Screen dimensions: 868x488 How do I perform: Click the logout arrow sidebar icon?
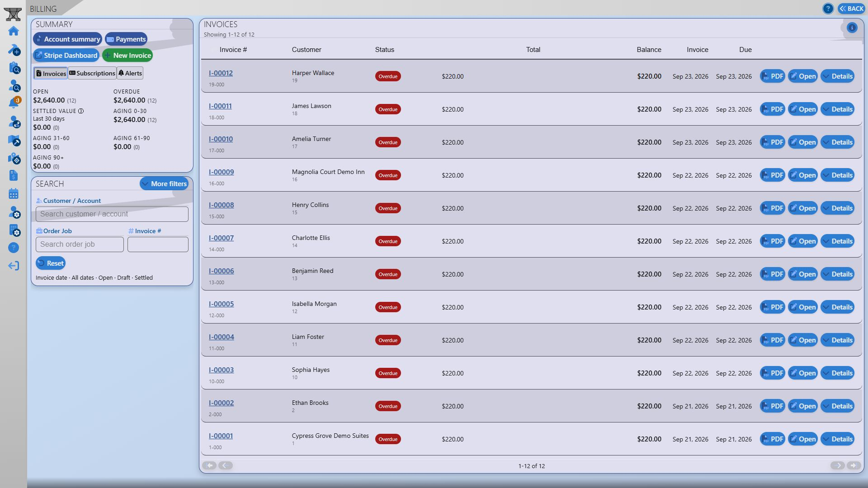(14, 266)
